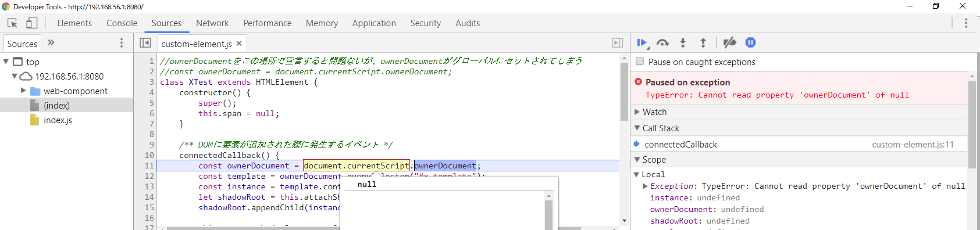Open the Performance panel
Image resolution: width=980 pixels, height=230 pixels.
[268, 23]
